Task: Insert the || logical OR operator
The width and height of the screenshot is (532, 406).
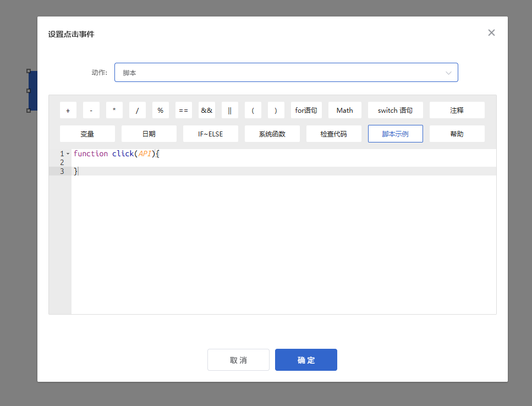Action: point(229,110)
